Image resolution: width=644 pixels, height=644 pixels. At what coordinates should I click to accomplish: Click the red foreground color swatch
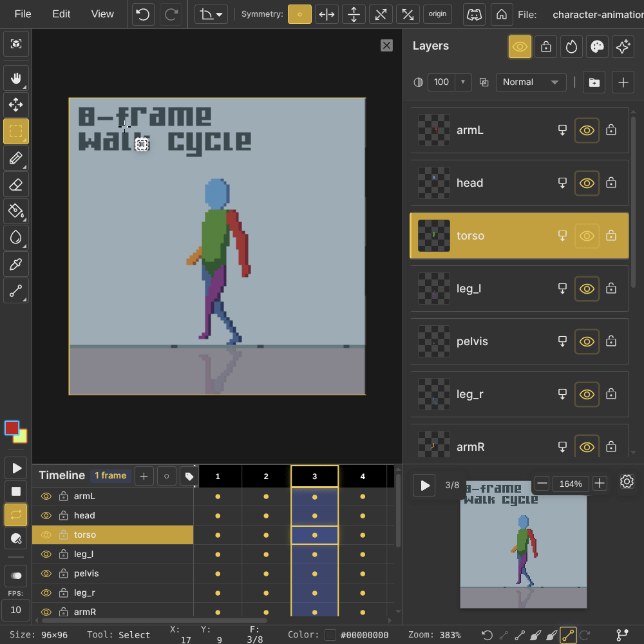pos(12,428)
